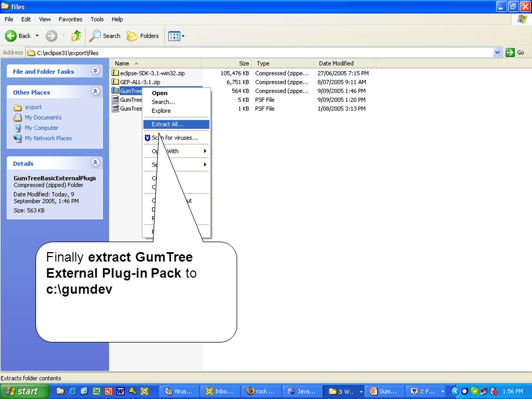This screenshot has width=532, height=399.
Task: Click the keys quick launch icon
Action: [132, 391]
